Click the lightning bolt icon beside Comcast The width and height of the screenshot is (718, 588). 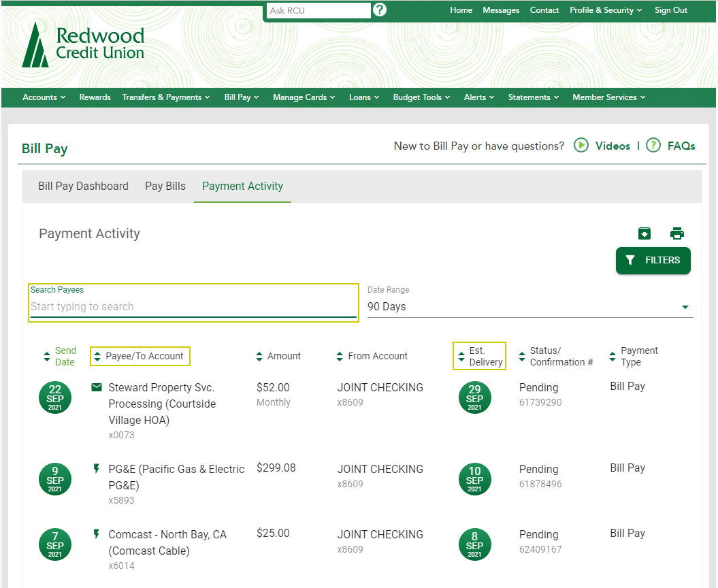coord(97,534)
